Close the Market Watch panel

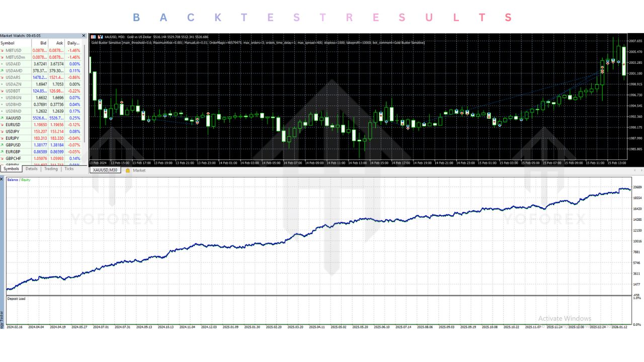click(84, 36)
